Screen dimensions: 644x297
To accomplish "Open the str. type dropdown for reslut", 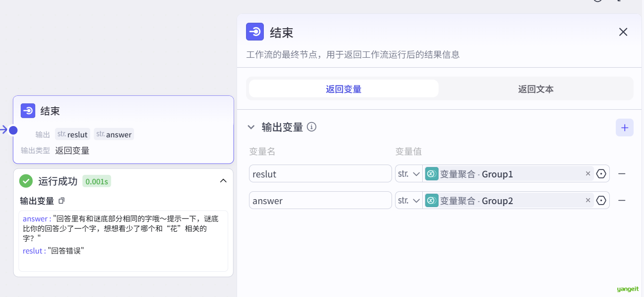I will pyautogui.click(x=408, y=174).
